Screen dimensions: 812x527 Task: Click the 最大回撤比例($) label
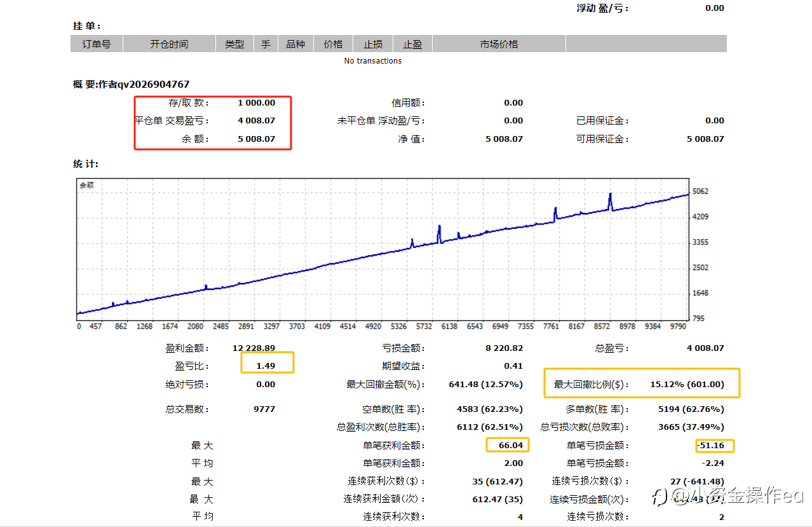click(x=592, y=385)
